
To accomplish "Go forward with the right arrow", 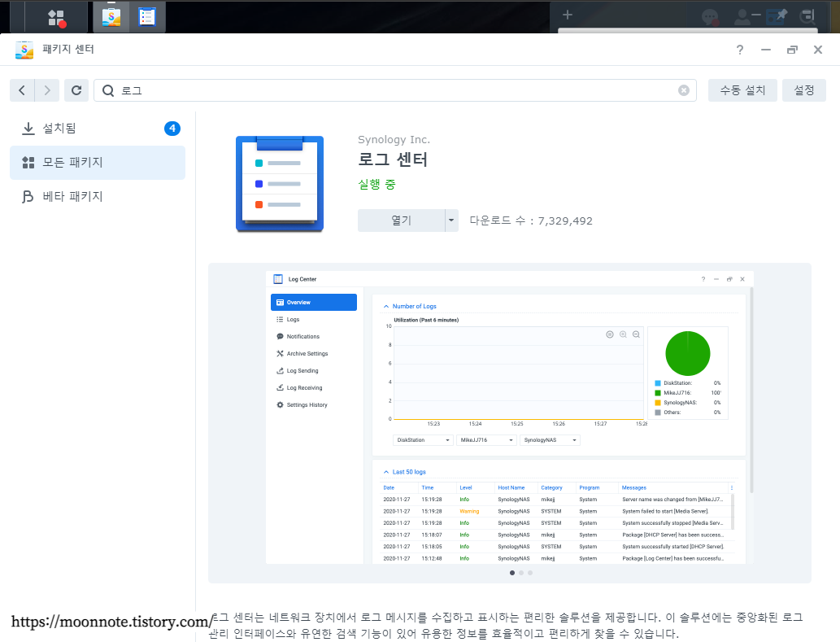I will pyautogui.click(x=47, y=90).
